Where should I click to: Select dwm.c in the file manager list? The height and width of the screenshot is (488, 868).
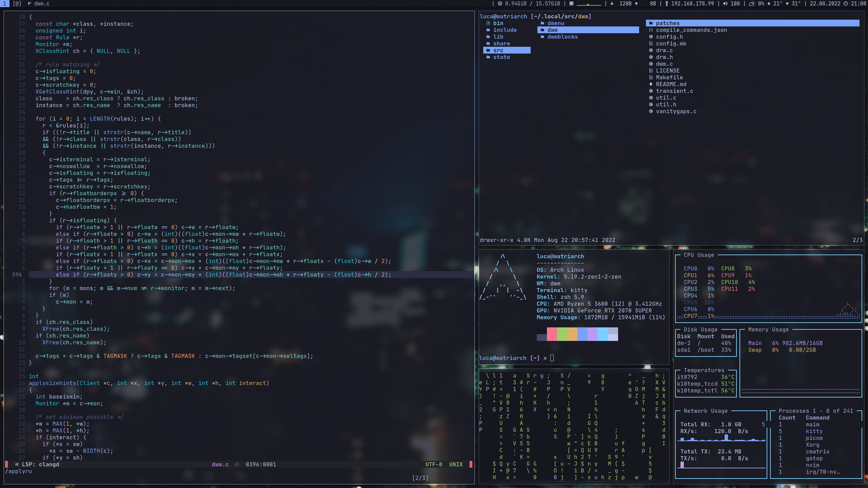[x=665, y=64]
